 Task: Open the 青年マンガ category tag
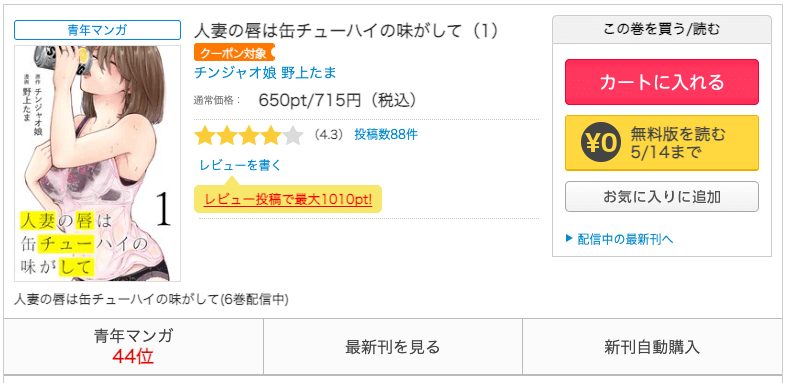click(x=97, y=30)
